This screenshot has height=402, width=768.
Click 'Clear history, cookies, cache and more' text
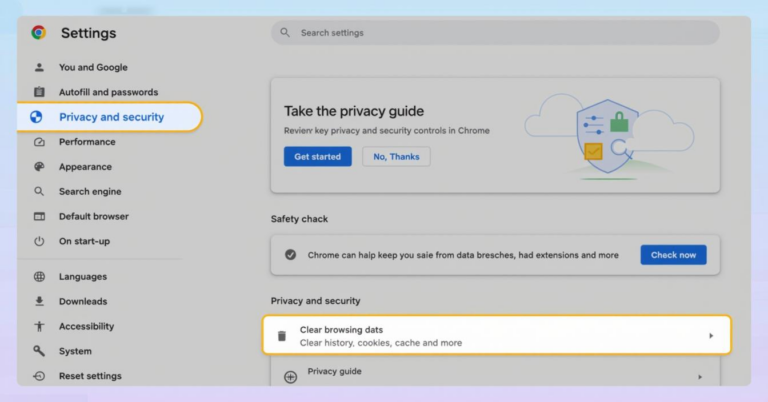[x=381, y=343]
